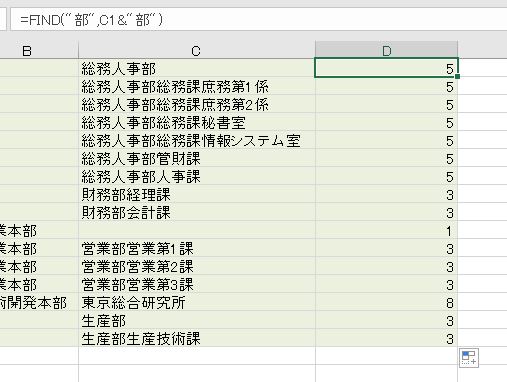507x382 pixels.
Task: Select cell 財務部経理課
Action: coord(197,194)
